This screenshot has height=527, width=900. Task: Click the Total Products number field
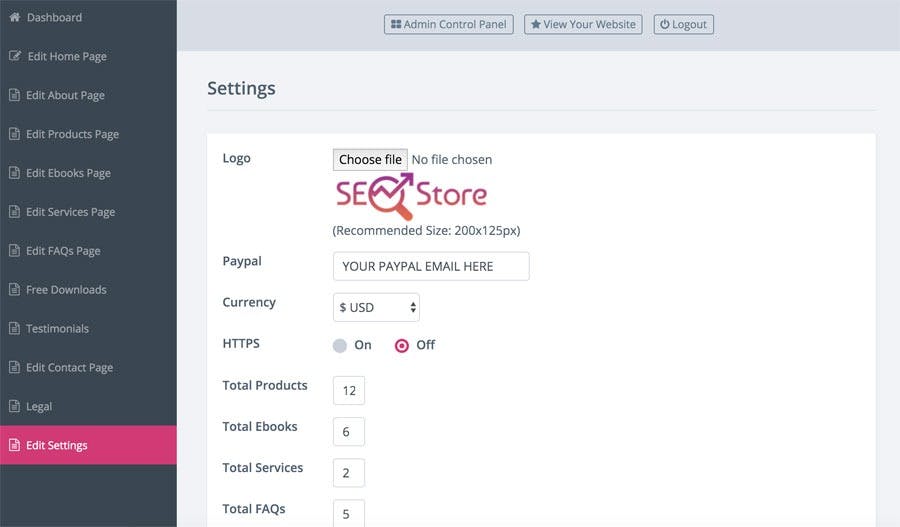(x=349, y=391)
